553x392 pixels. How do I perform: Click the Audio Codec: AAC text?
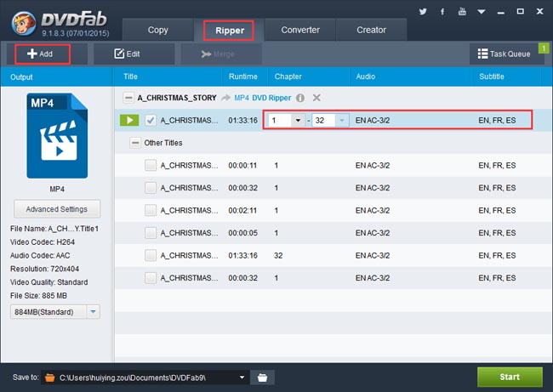pyautogui.click(x=40, y=256)
